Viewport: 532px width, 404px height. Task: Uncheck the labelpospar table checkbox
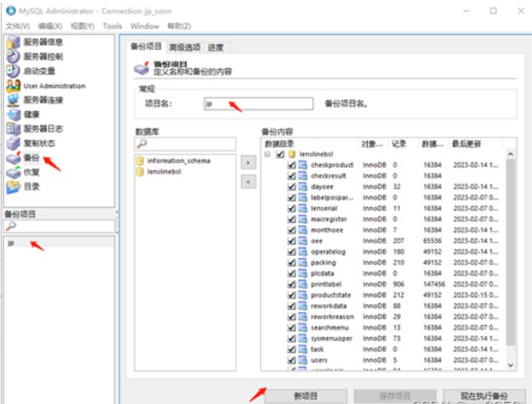(x=292, y=198)
